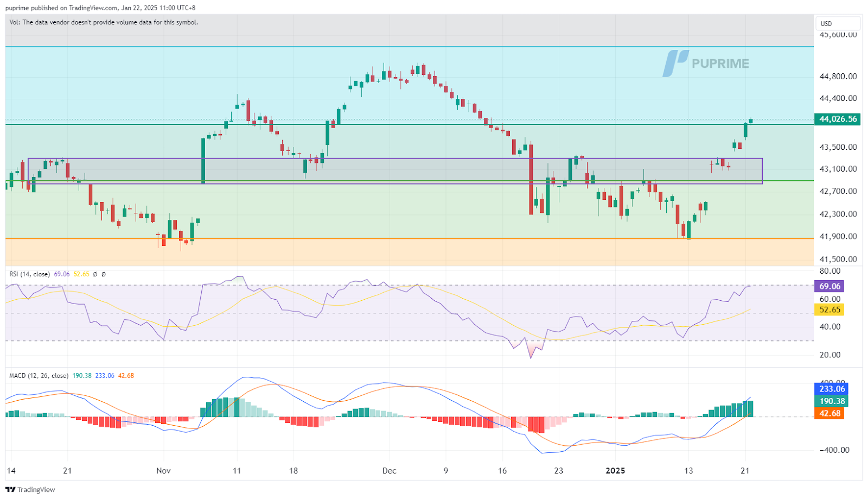Click the '21' January date label near the right
868x499 pixels.
tap(745, 471)
